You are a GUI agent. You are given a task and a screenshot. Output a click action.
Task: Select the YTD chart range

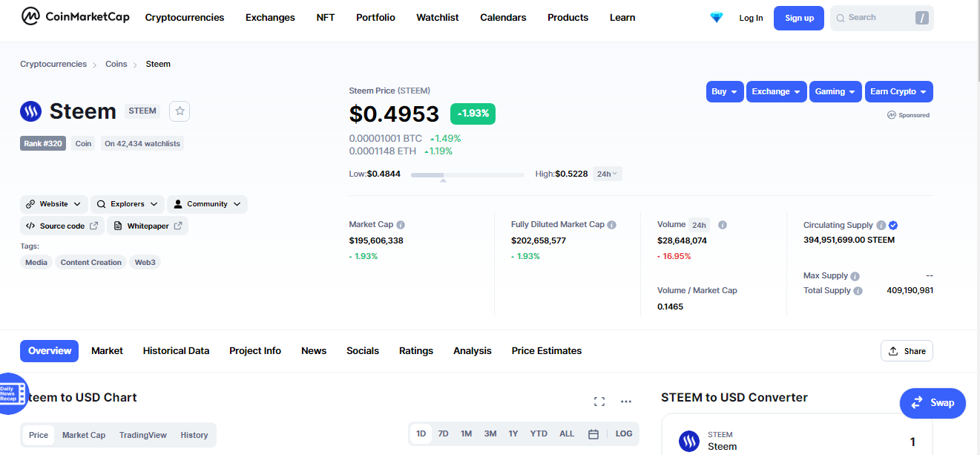(539, 433)
